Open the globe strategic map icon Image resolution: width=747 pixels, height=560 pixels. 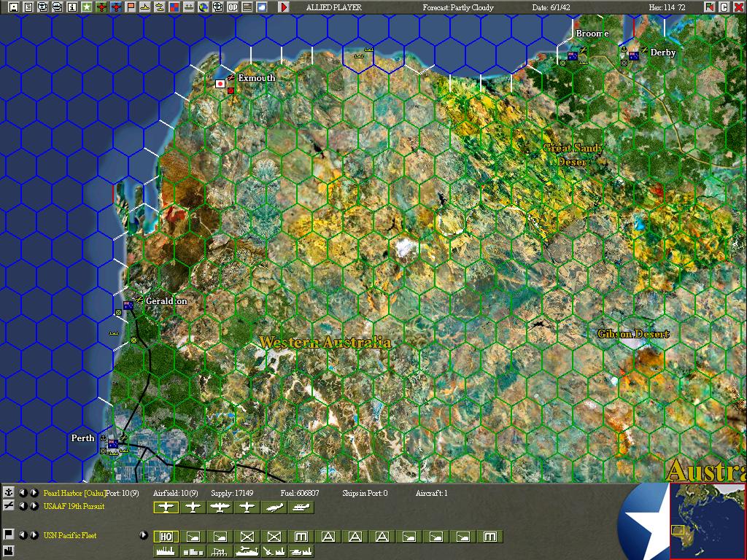pyautogui.click(x=204, y=7)
